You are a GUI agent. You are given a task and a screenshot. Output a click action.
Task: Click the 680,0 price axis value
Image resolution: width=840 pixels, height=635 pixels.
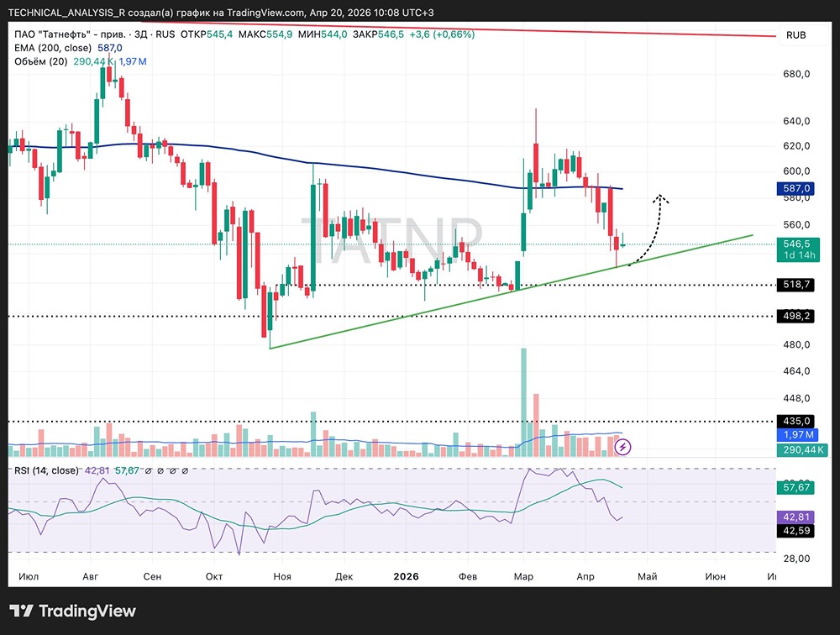click(x=796, y=74)
